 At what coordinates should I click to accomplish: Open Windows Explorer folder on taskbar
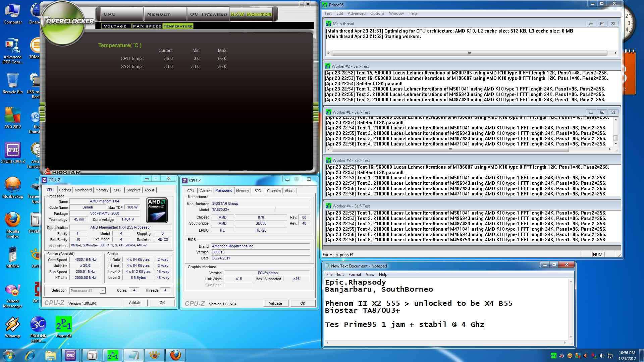tap(50, 355)
